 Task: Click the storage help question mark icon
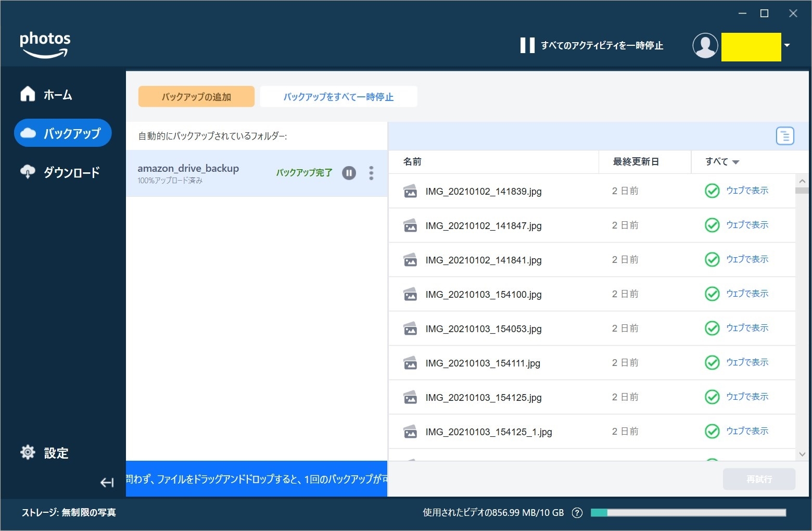pyautogui.click(x=577, y=513)
